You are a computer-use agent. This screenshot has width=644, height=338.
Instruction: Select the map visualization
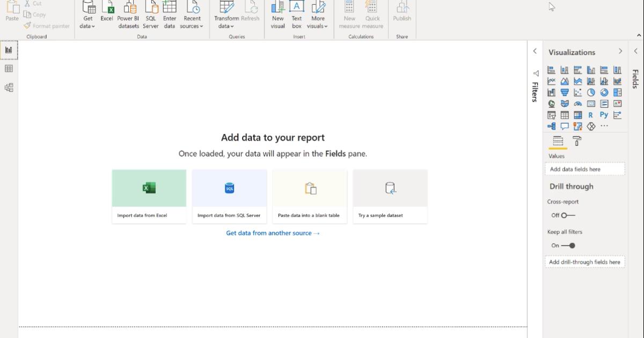[x=551, y=103]
